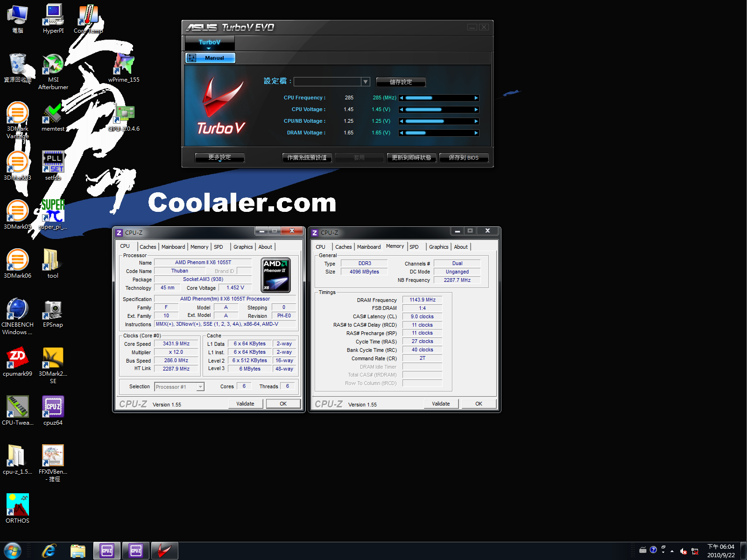Open the memtest desktop shortcut

pyautogui.click(x=53, y=117)
